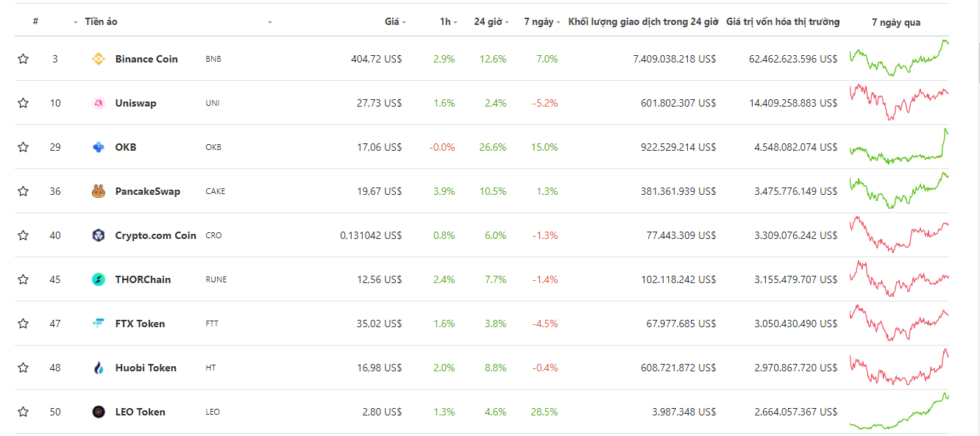Viewport: 980px width, 436px height.
Task: Click the THORChain logo icon
Action: (99, 279)
